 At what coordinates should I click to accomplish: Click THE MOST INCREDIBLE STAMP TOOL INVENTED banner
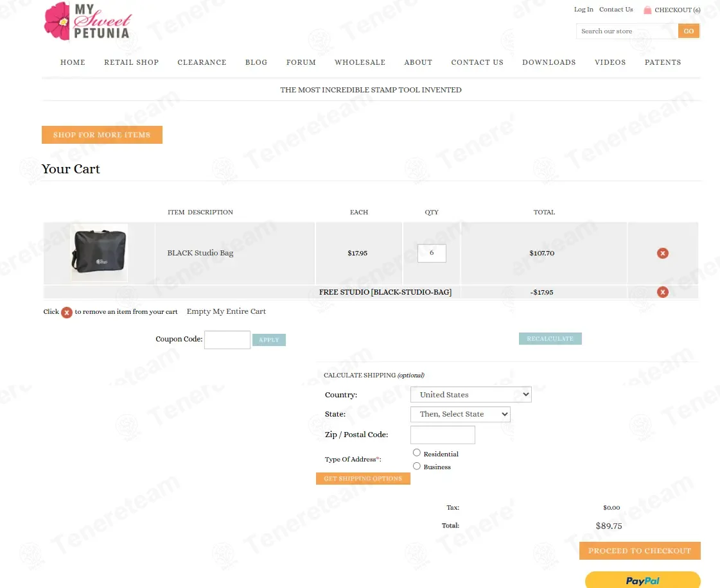tap(371, 90)
